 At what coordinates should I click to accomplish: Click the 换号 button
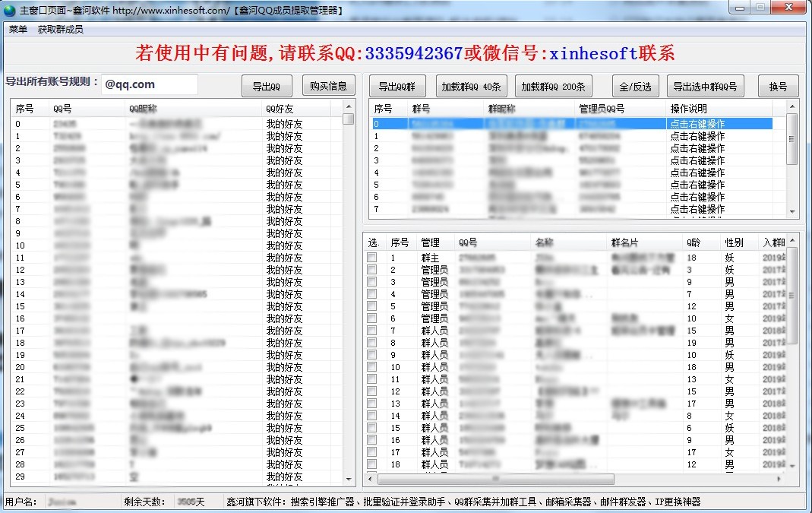(778, 86)
